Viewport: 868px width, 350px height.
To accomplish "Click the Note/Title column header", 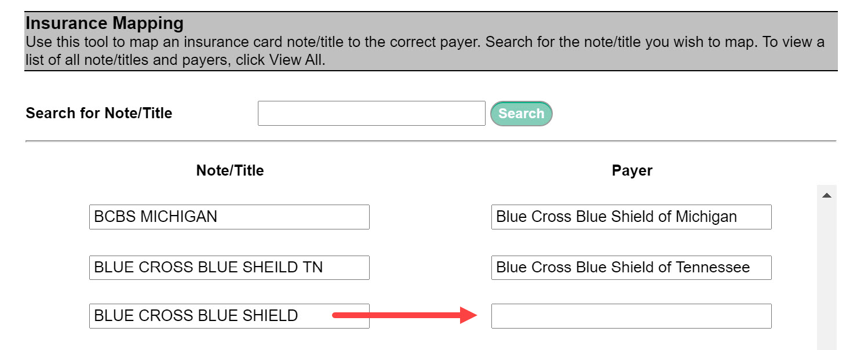I will pos(230,170).
